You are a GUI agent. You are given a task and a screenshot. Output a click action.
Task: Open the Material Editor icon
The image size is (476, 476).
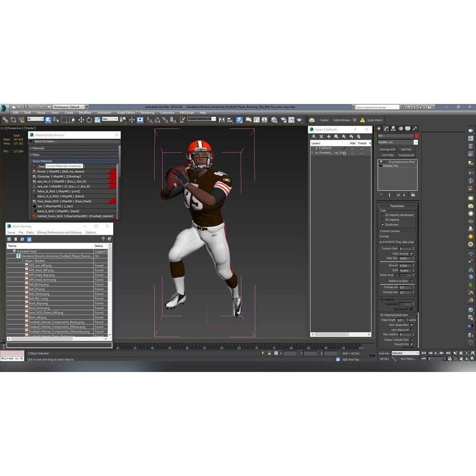click(274, 120)
